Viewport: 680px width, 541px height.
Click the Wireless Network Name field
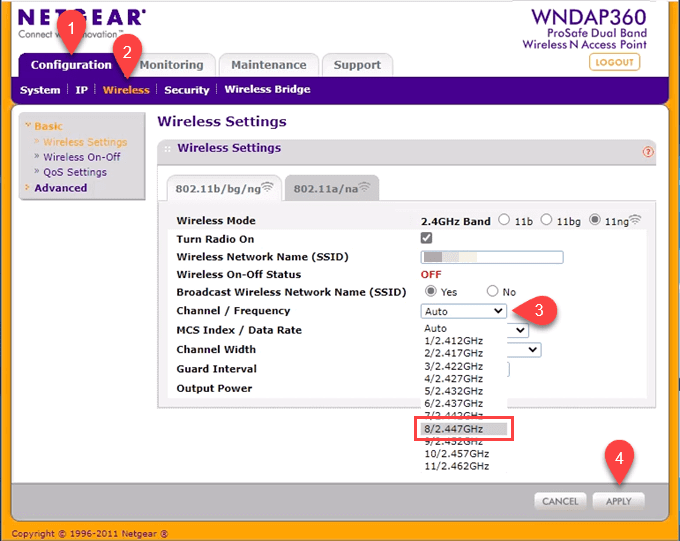tap(492, 257)
